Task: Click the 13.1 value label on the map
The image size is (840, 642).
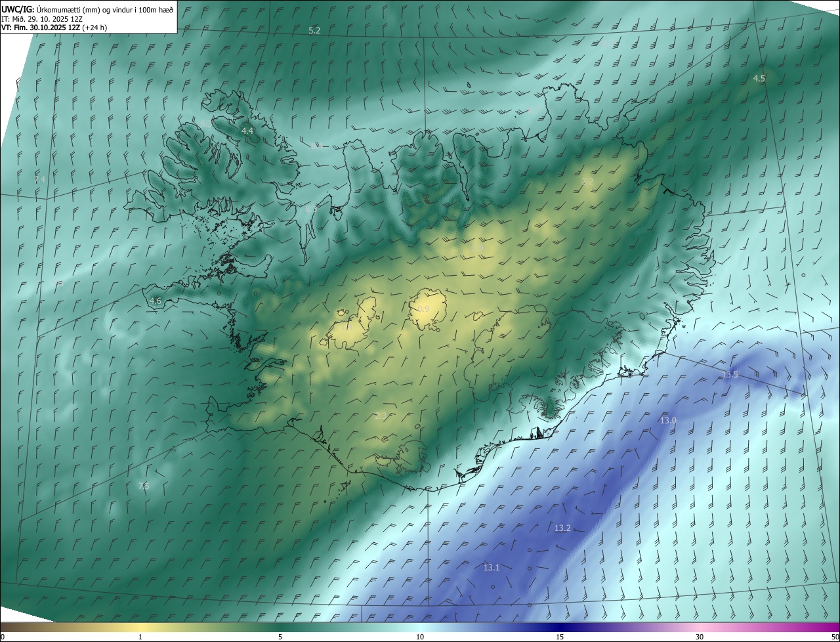Action: tap(492, 567)
